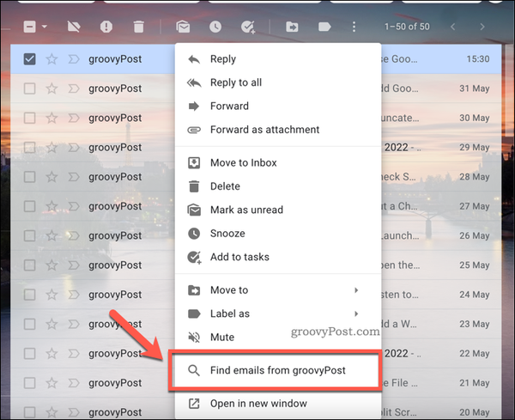Mark the 27 May email as important
The height and width of the screenshot is (420, 515).
[x=74, y=206]
